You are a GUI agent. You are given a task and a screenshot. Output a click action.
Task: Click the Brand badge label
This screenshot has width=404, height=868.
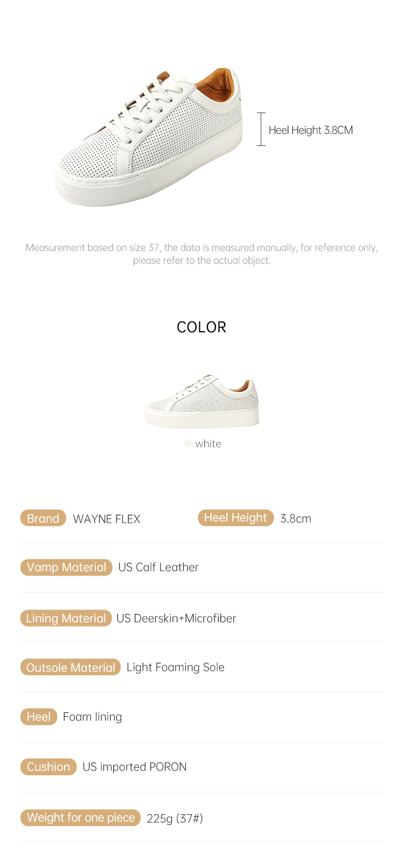(43, 519)
